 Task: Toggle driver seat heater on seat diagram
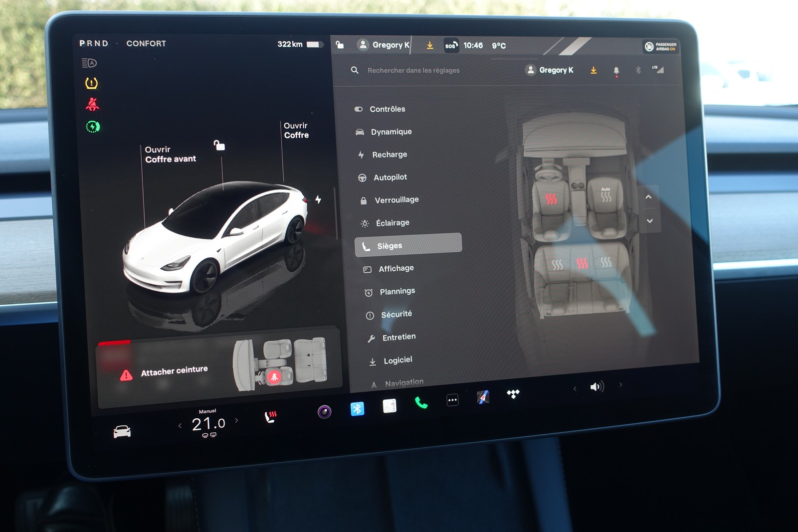coord(551,199)
